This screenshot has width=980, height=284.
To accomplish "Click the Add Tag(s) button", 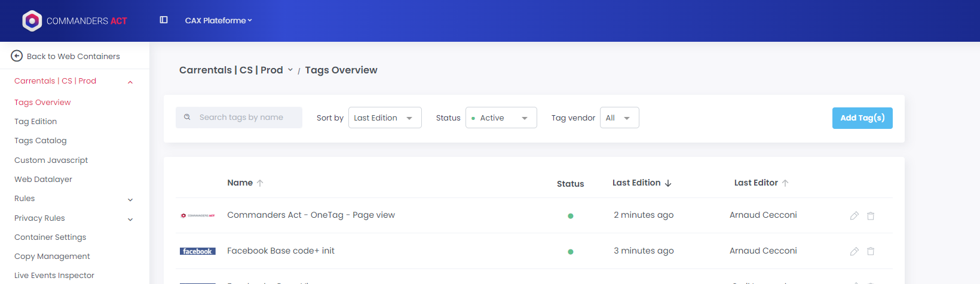I will point(862,118).
